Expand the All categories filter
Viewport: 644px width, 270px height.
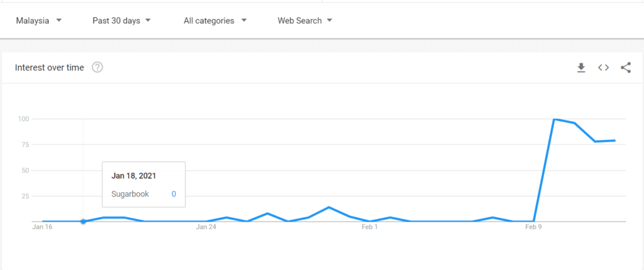[215, 21]
